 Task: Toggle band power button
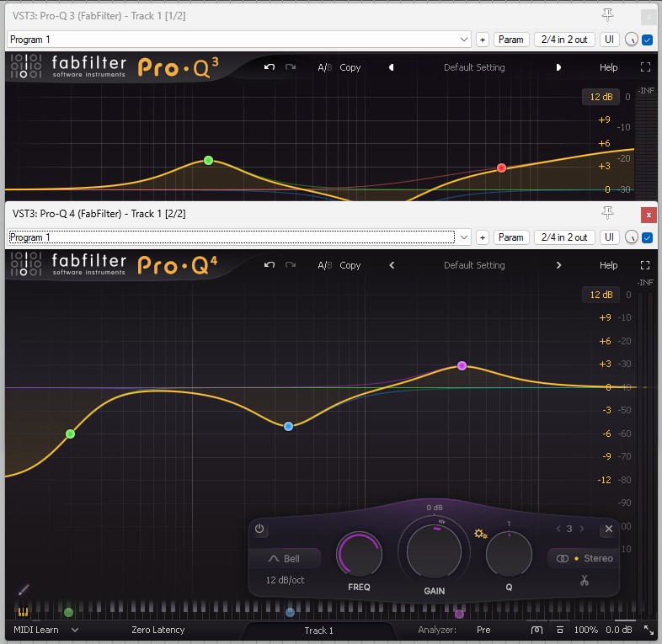point(259,529)
